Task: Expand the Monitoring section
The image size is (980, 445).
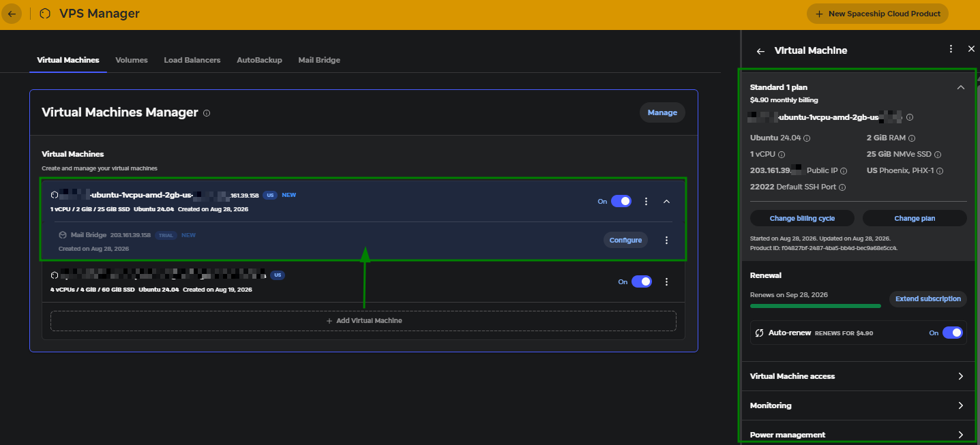Action: click(x=859, y=405)
